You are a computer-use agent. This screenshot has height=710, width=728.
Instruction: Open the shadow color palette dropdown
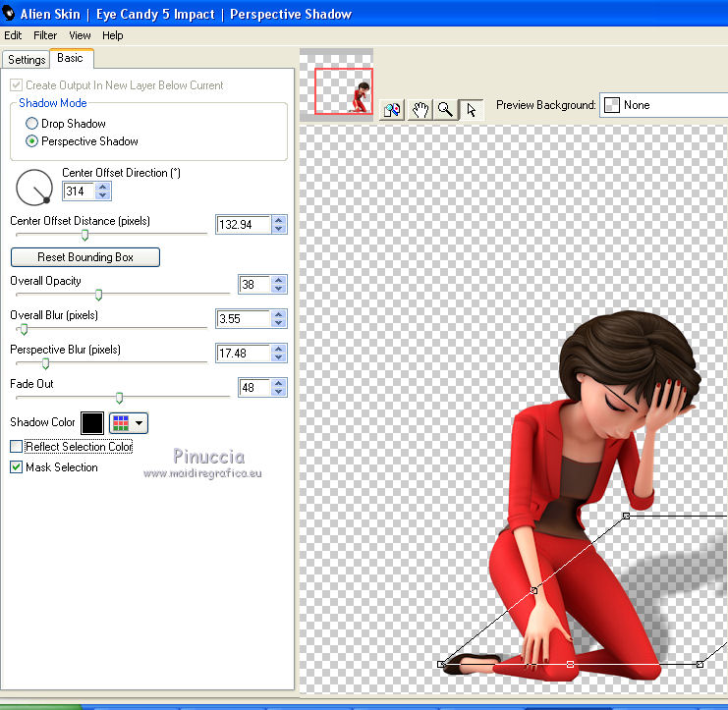pyautogui.click(x=129, y=422)
